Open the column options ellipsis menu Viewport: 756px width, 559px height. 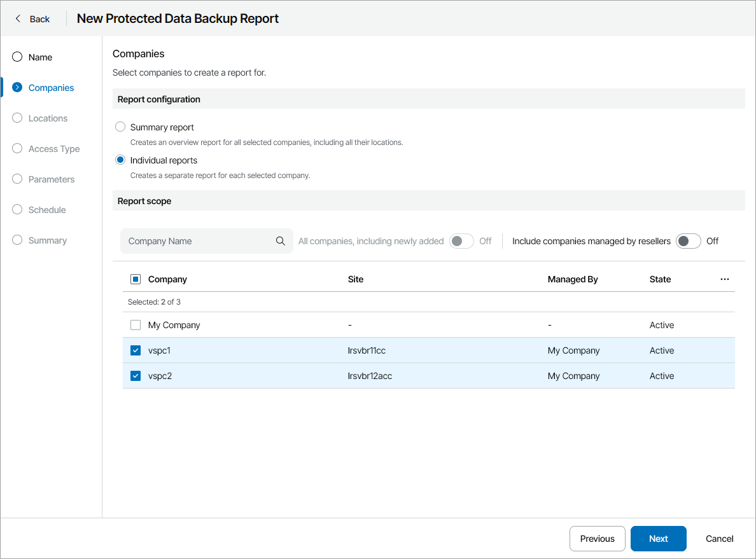(x=724, y=279)
